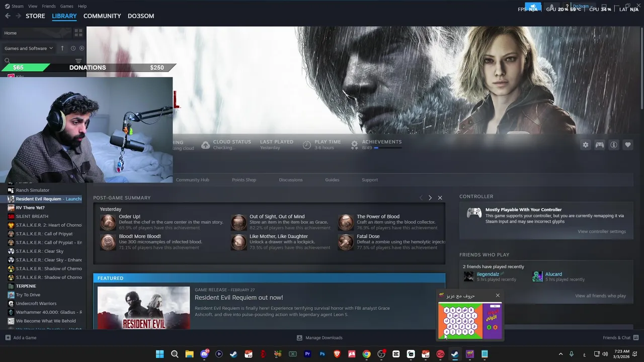The height and width of the screenshot is (362, 644).
Task: Click the Play Time clock icon
Action: point(306,145)
